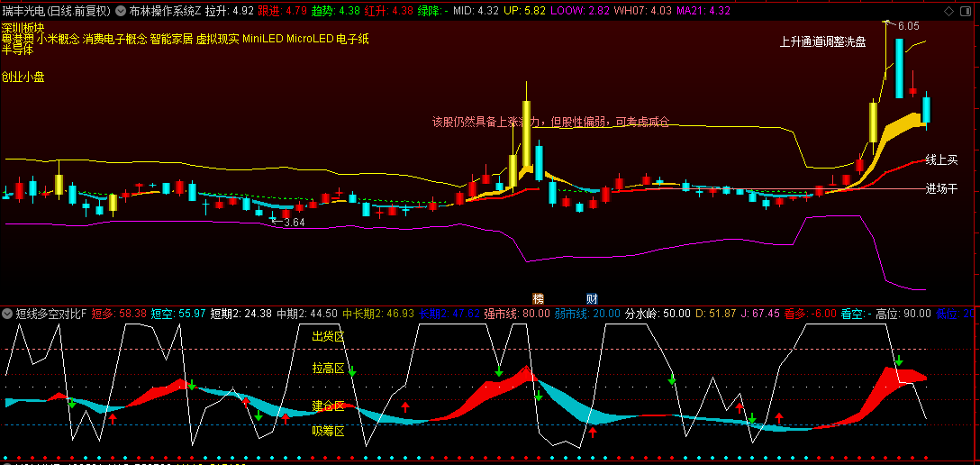The height and width of the screenshot is (465, 980).
Task: Open the dropdown arrow beside 短线多空对比F
Action: tap(7, 314)
